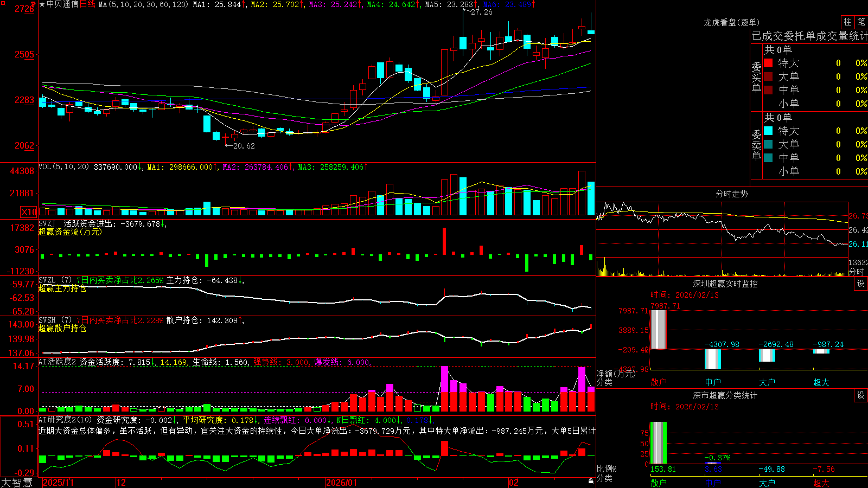Viewport: 868px width, 488px height.
Task: Select the 2026/01 timeline marker
Action: pyautogui.click(x=342, y=483)
